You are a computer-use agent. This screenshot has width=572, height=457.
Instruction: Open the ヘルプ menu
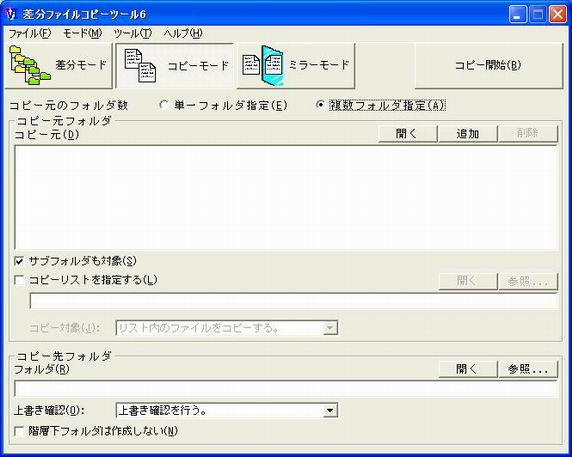(x=183, y=34)
